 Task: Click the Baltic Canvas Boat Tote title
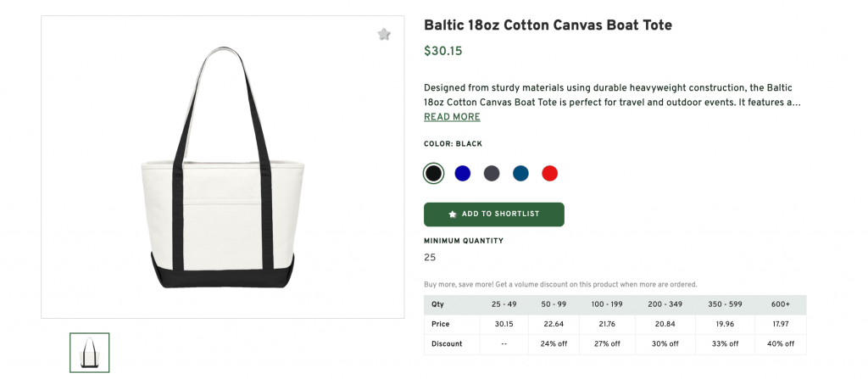548,25
